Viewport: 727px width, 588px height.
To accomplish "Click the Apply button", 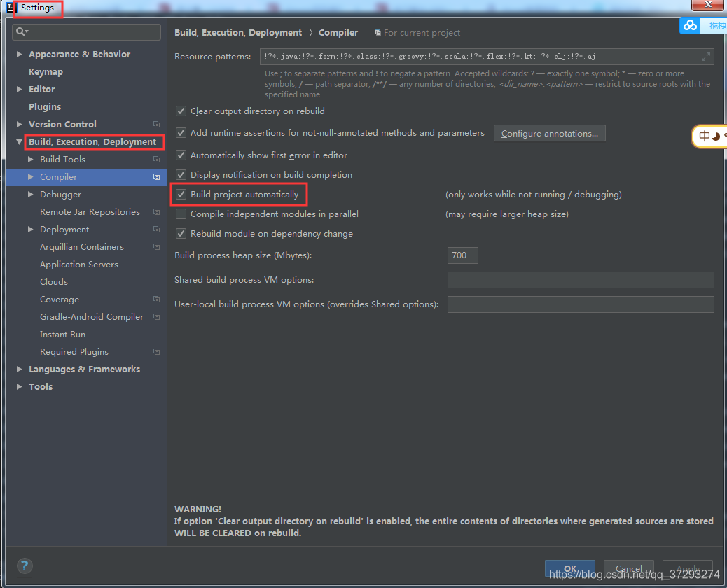I will tap(688, 568).
